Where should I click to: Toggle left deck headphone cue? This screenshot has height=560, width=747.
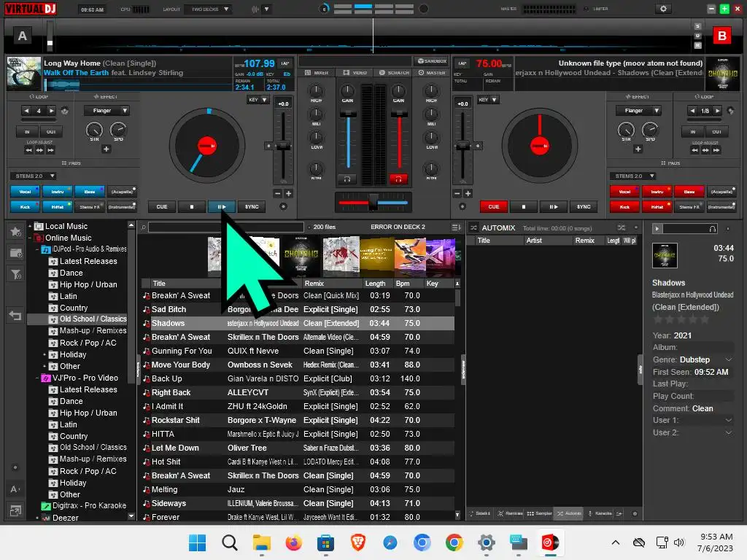[347, 179]
